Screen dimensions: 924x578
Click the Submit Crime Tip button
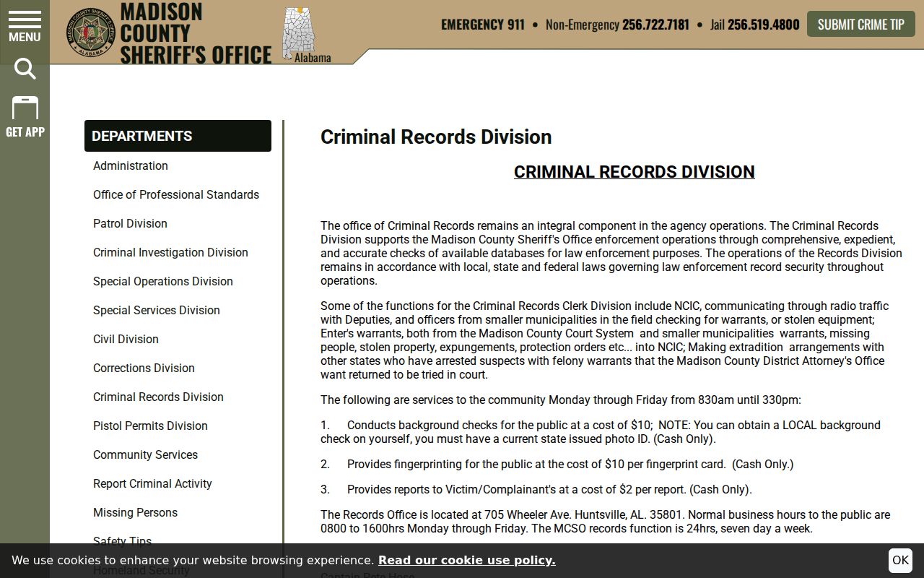coord(860,24)
